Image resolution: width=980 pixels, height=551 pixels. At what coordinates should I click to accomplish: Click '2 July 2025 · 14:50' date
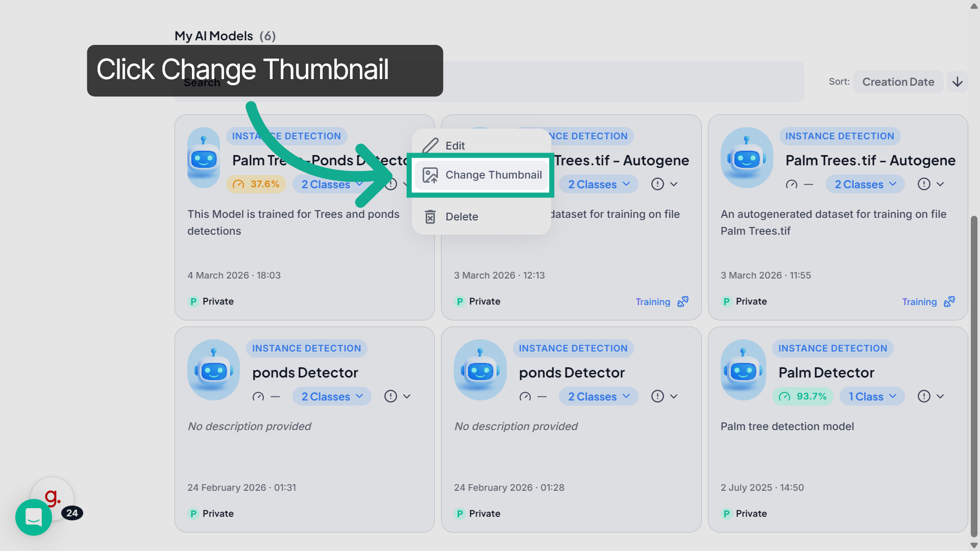click(762, 488)
